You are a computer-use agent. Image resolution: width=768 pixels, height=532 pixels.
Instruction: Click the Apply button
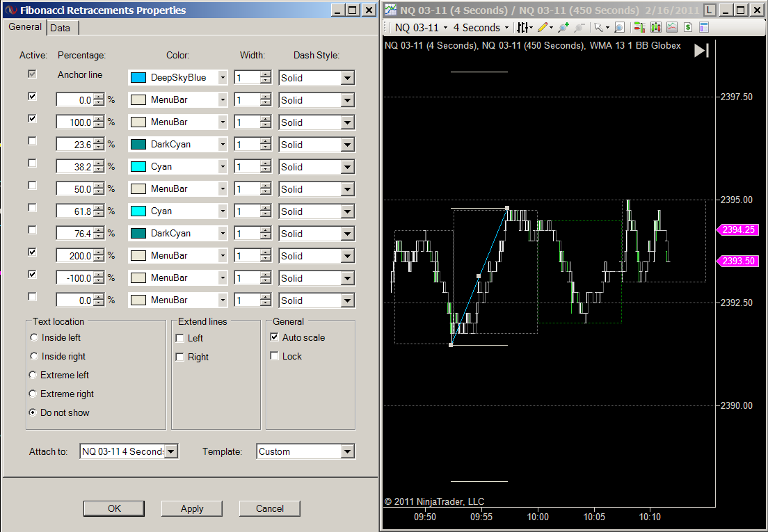click(x=192, y=508)
